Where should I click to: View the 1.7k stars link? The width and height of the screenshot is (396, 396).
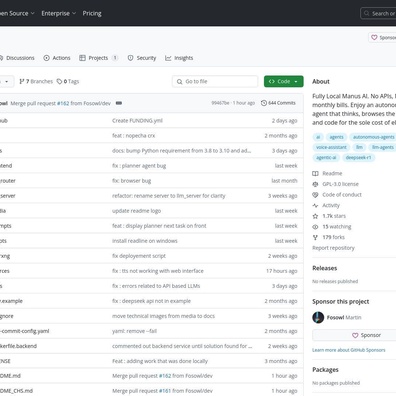[x=329, y=216]
